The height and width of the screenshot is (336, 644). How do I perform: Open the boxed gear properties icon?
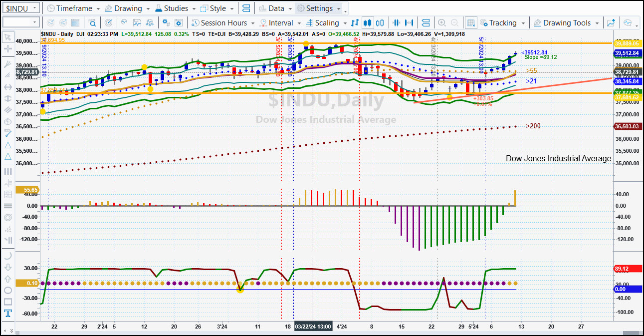178,23
